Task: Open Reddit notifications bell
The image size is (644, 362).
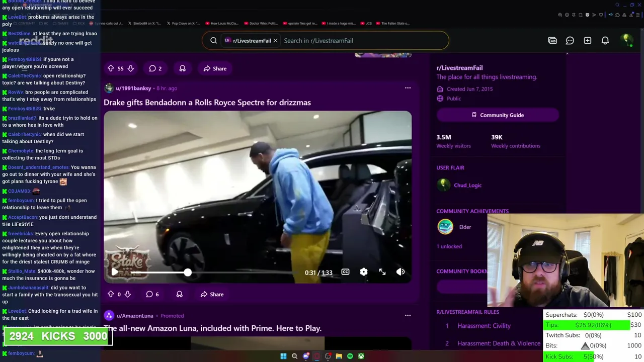Action: [x=605, y=41]
